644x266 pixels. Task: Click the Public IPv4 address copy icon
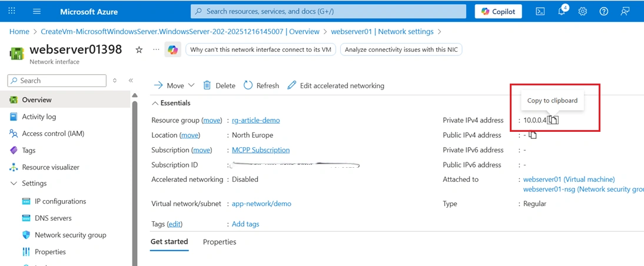[533, 135]
